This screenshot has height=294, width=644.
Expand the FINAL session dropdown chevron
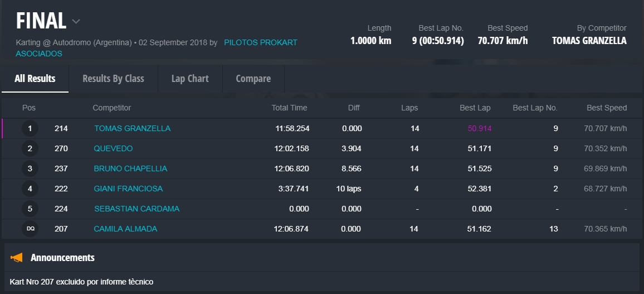[x=76, y=22]
